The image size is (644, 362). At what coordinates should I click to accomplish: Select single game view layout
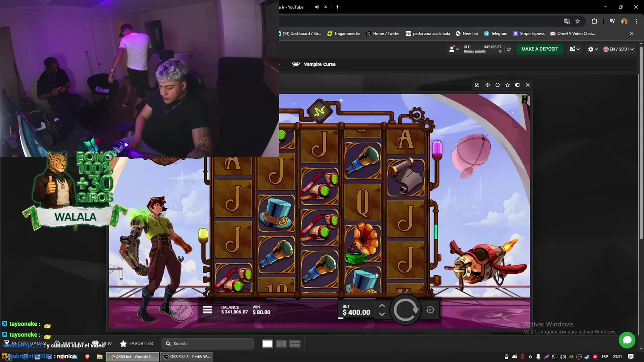coord(267,344)
